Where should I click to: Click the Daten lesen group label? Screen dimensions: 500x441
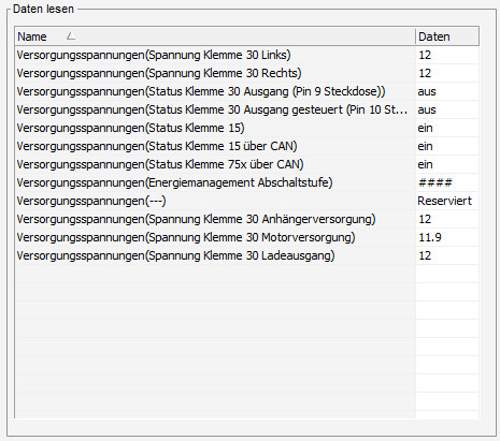click(43, 9)
